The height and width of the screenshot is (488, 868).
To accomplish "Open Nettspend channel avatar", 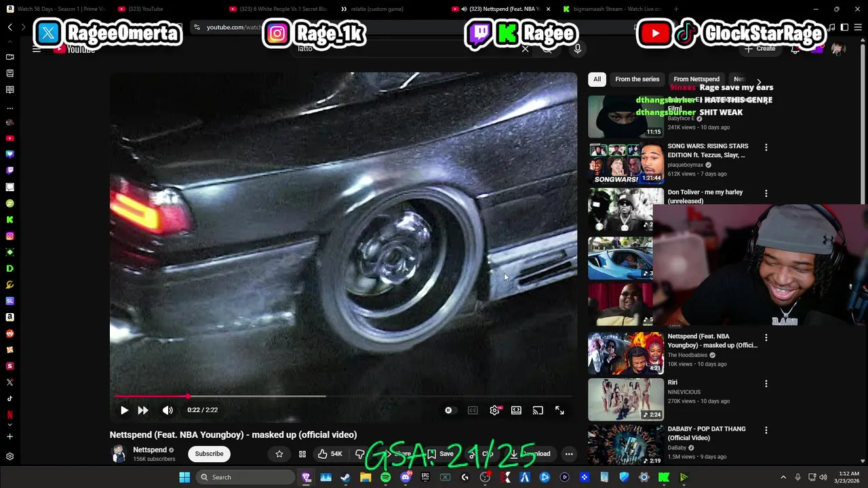I will tap(119, 453).
